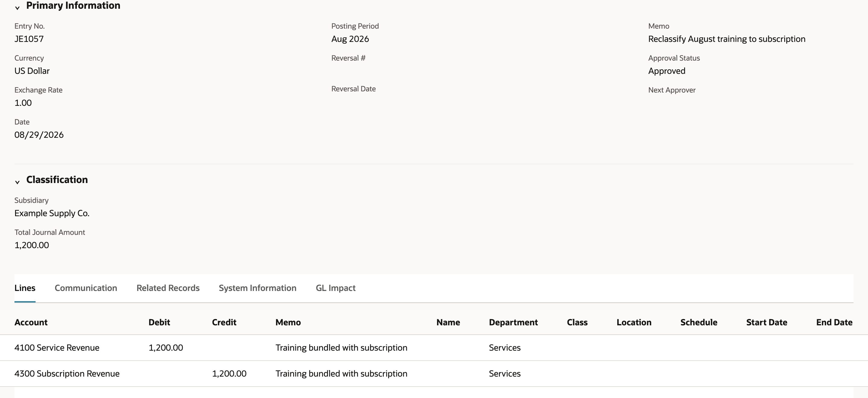Screen dimensions: 868x398
Task: Click the subsidiary Example Supply Co.
Action: [x=52, y=213]
